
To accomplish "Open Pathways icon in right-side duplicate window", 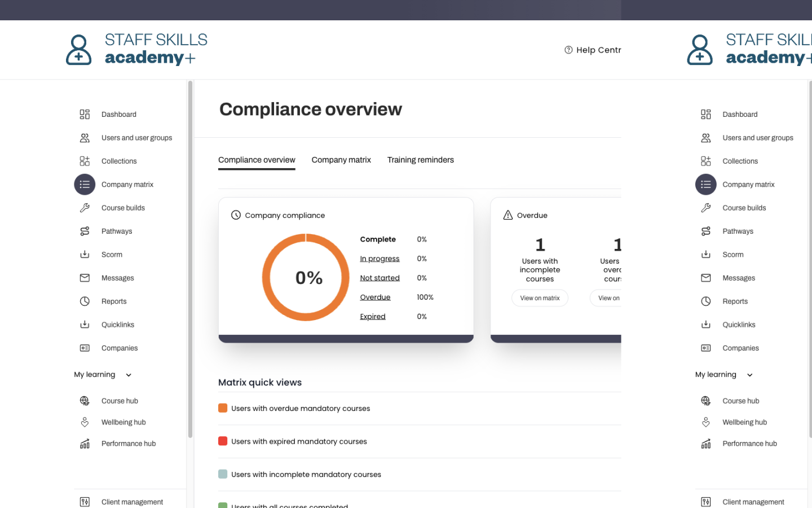I will point(706,231).
